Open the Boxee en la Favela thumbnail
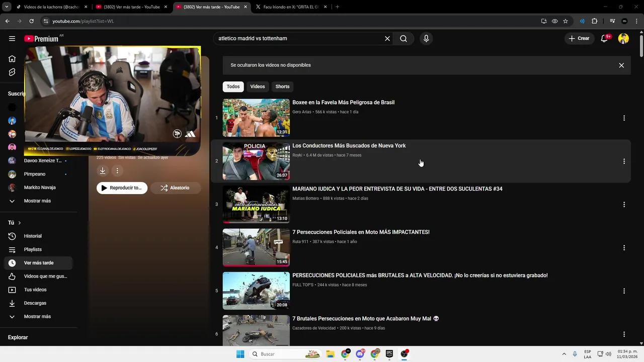This screenshot has height=362, width=644. [x=256, y=118]
